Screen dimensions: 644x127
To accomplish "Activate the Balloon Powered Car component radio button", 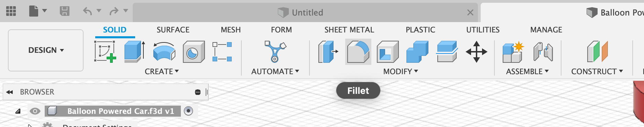I will 188,111.
